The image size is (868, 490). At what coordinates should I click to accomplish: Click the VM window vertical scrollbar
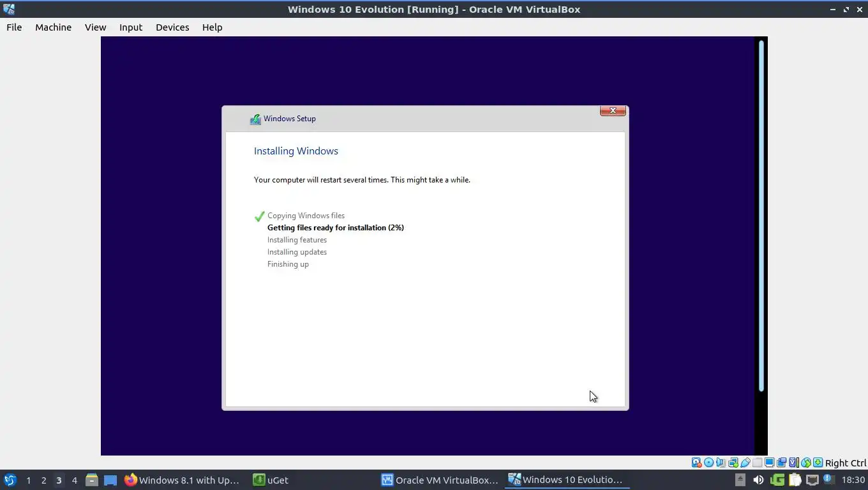(x=761, y=216)
